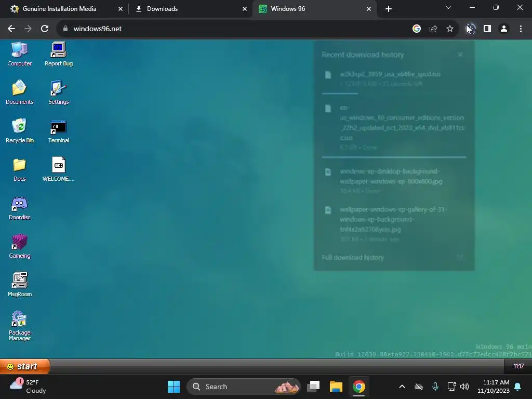Image resolution: width=532 pixels, height=399 pixels.
Task: Open a new browser tab
Action: coord(389,9)
